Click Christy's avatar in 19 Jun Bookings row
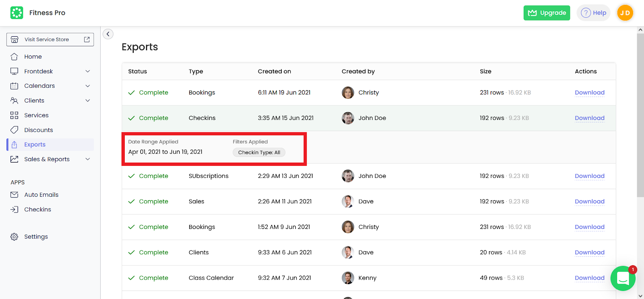Screen dimensions: 644x299 [x=348, y=93]
